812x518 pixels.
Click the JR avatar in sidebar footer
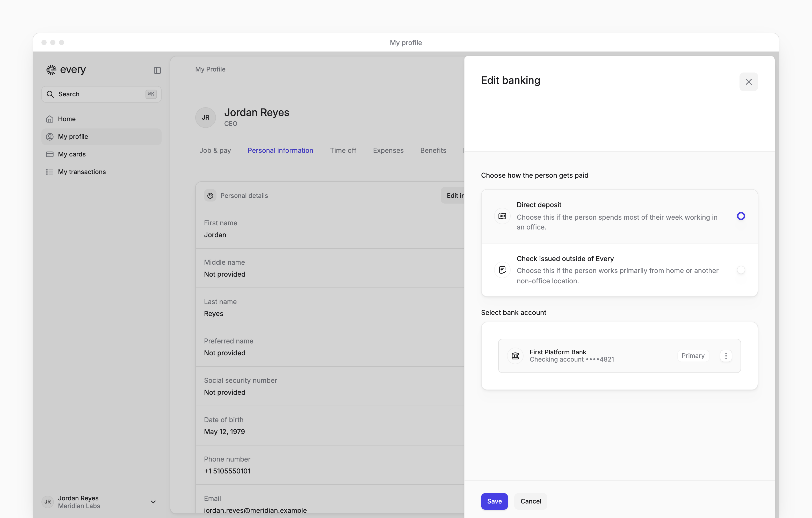tap(48, 502)
